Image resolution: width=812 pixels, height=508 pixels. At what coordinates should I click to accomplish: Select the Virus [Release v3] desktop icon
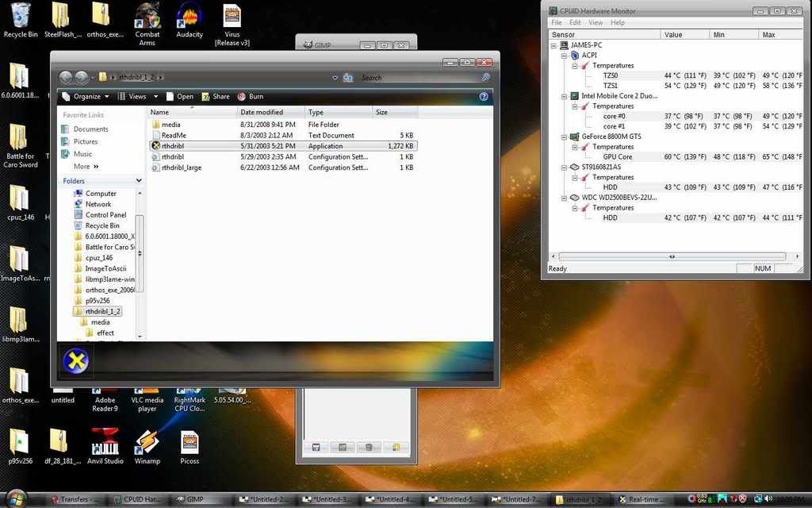232,24
